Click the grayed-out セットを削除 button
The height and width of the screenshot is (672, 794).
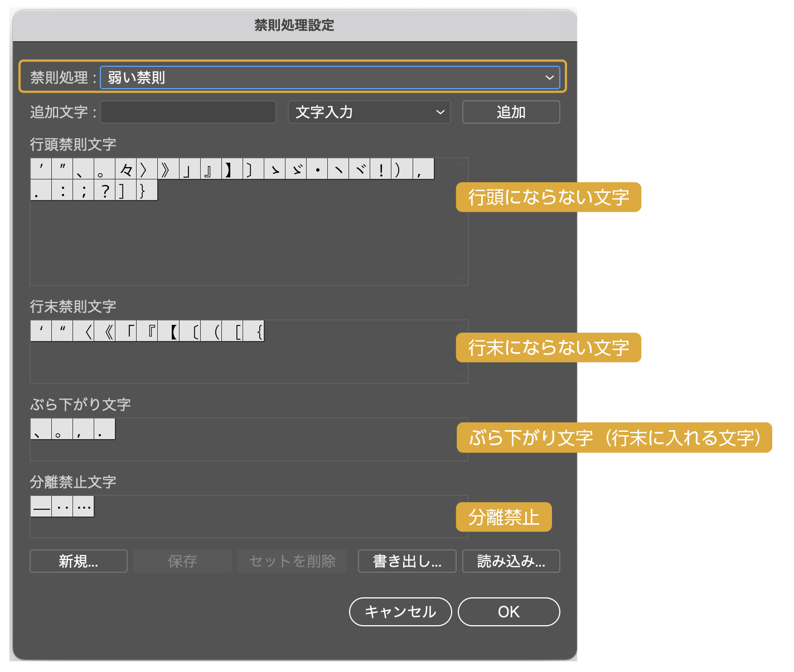292,561
